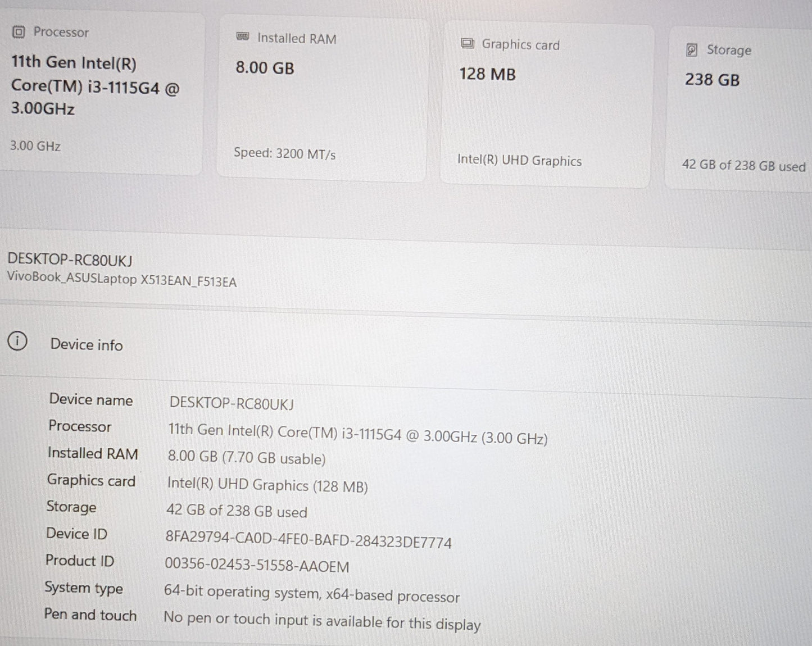Image resolution: width=812 pixels, height=646 pixels.
Task: Click the Storage drive icon
Action: click(692, 50)
